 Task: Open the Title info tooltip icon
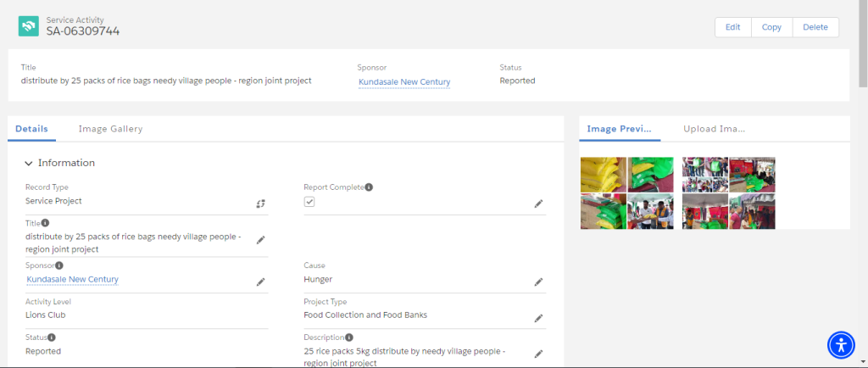[x=46, y=223]
